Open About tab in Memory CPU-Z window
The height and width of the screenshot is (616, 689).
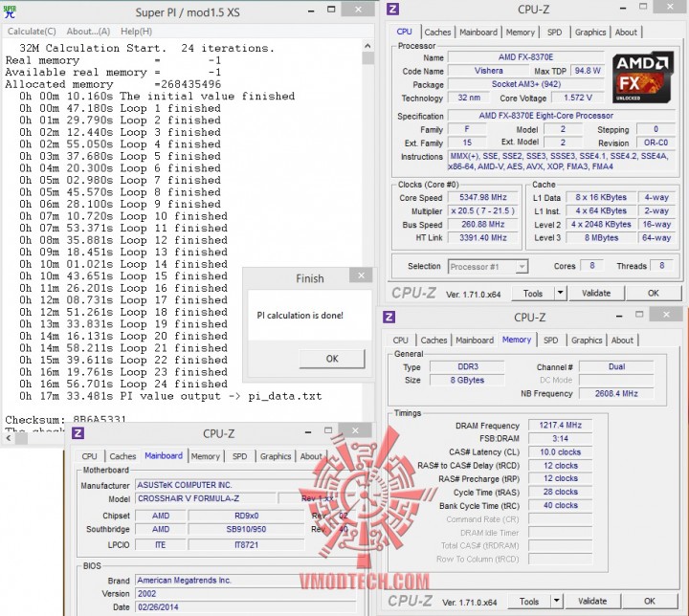622,341
